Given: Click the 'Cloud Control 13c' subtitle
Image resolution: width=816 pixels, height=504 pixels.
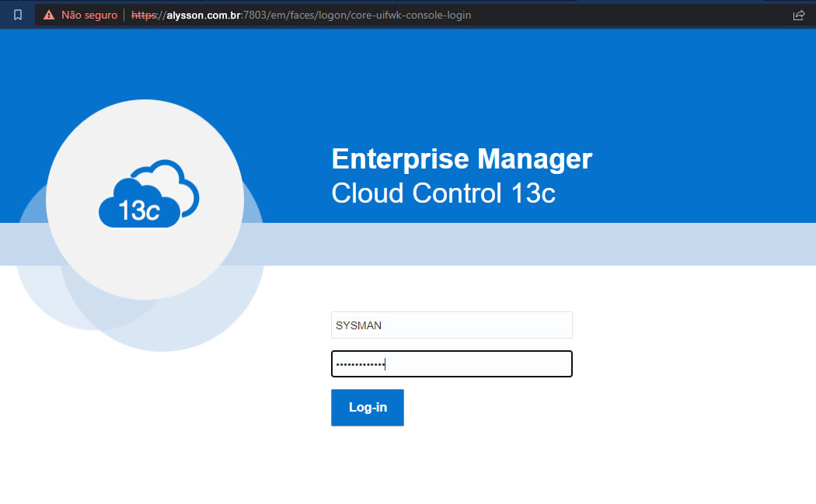Looking at the screenshot, I should 444,193.
